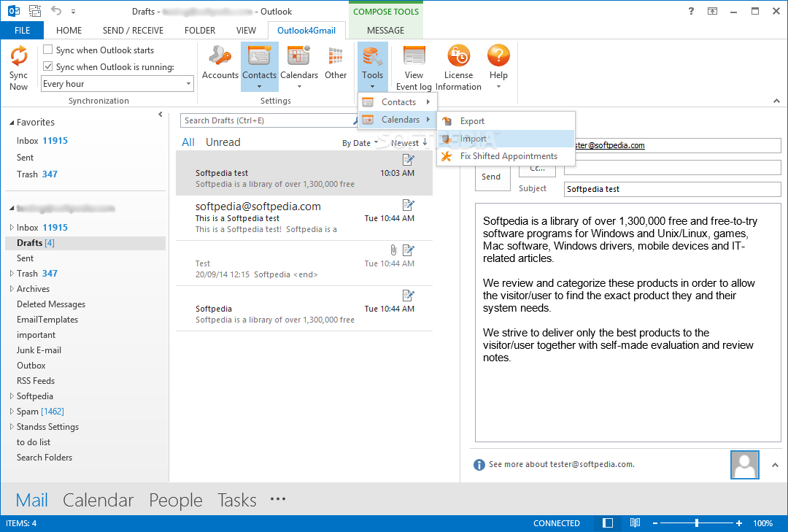Image resolution: width=788 pixels, height=532 pixels.
Task: Expand the Trash folder in account tree
Action: click(x=12, y=273)
